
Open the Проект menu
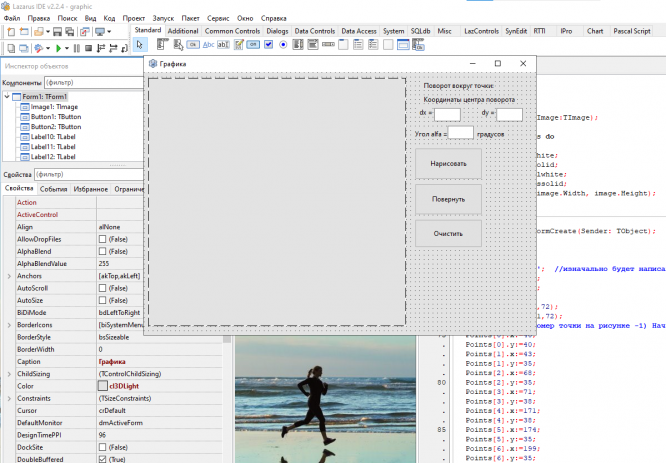click(x=134, y=18)
